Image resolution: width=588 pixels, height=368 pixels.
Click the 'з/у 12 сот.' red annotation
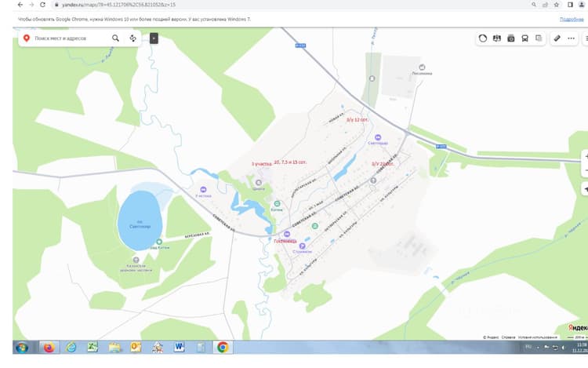(x=358, y=120)
